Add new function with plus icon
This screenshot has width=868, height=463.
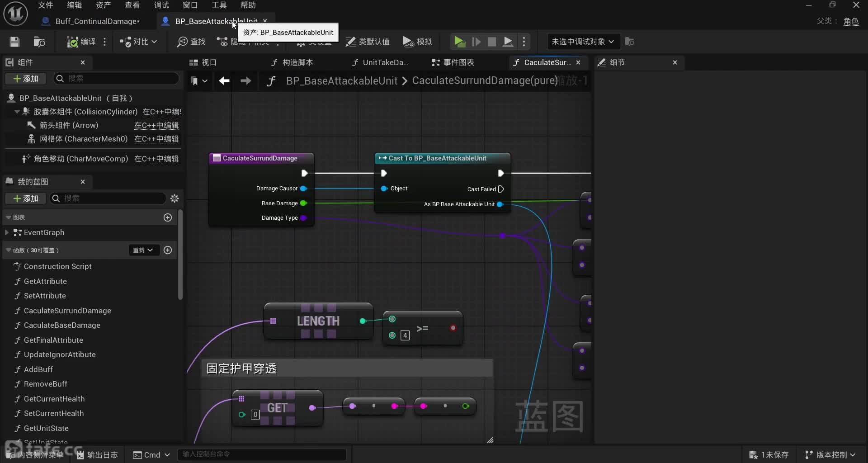coord(168,250)
